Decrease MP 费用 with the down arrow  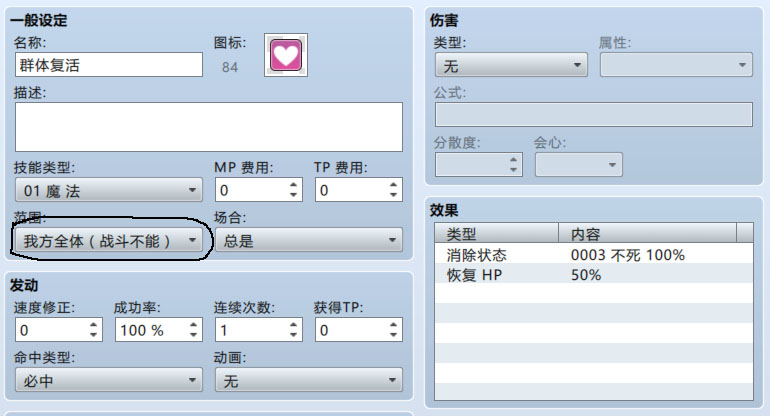point(294,195)
